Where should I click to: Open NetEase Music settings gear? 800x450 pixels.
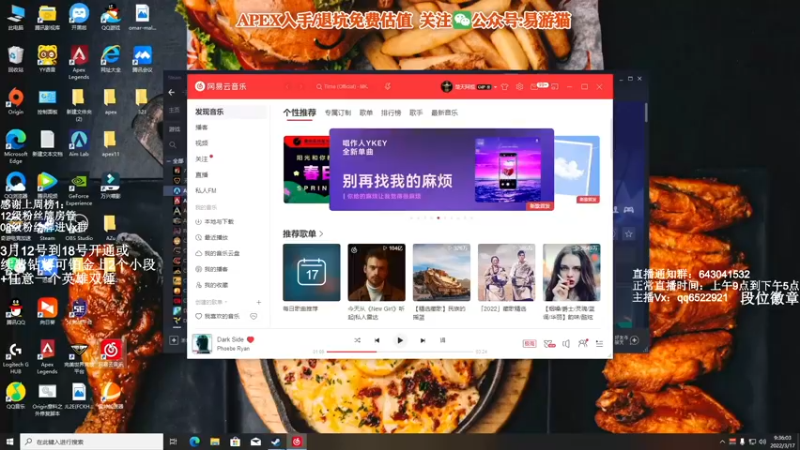click(519, 87)
